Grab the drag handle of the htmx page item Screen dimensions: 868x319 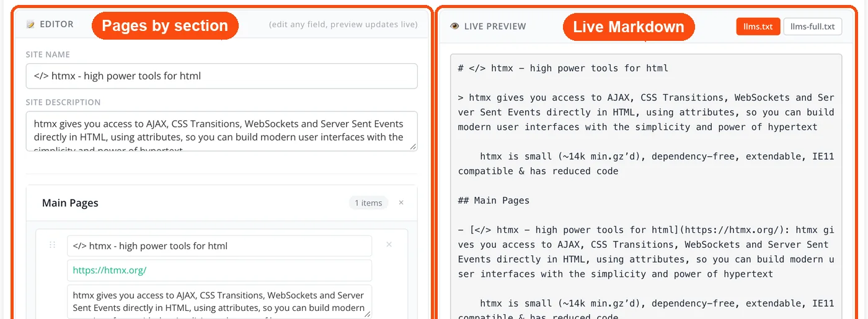pos(53,245)
